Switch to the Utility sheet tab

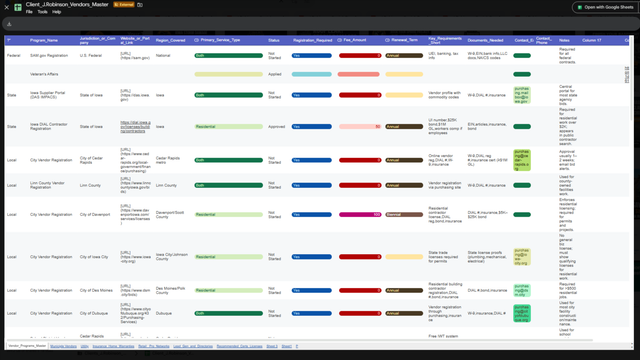(x=84, y=346)
